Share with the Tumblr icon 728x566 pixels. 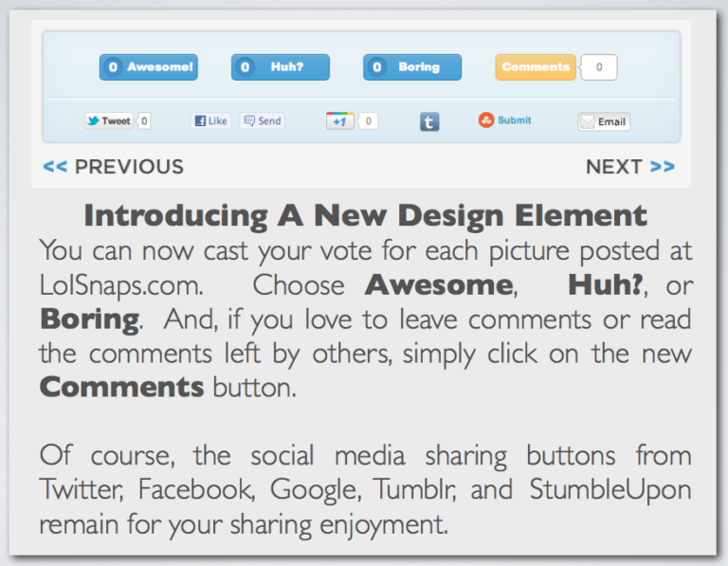[429, 121]
